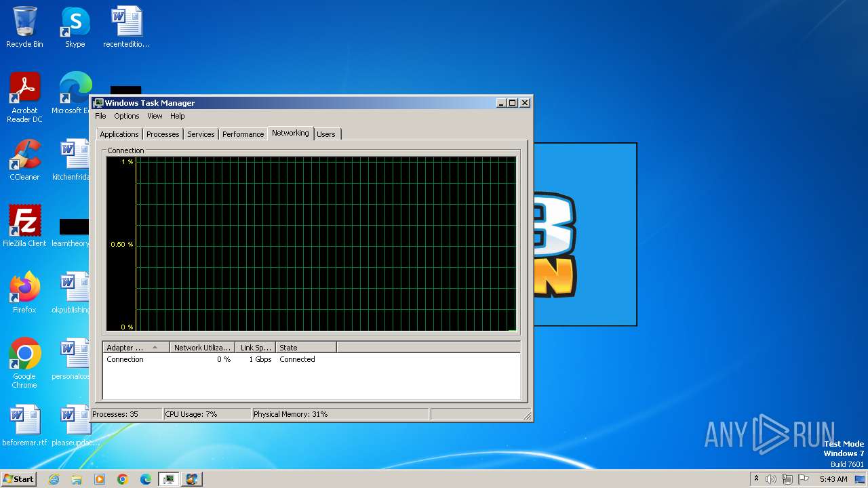Switch to the Applications tab
The width and height of the screenshot is (868, 488).
point(119,134)
